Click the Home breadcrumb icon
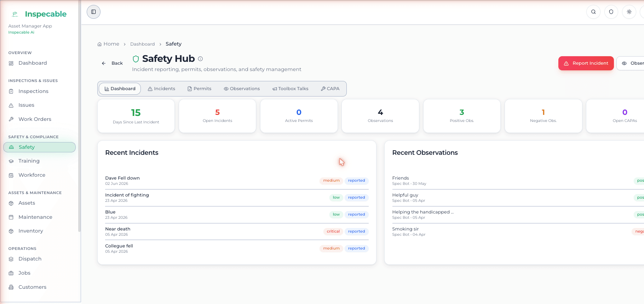This screenshot has width=644, height=304. pyautogui.click(x=99, y=44)
